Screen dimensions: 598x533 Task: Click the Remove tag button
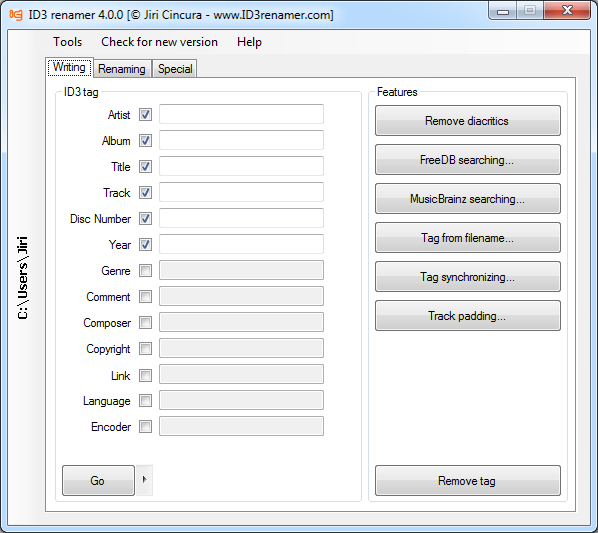click(468, 480)
